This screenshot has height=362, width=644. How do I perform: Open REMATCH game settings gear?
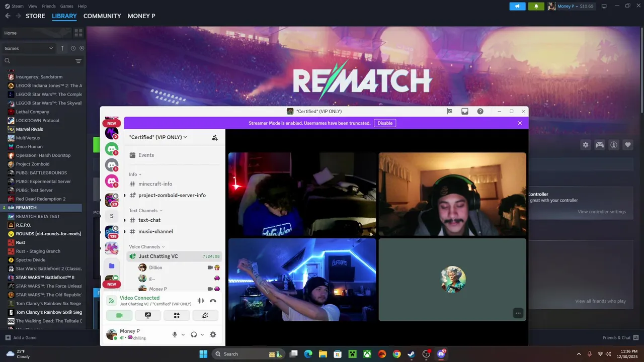(x=586, y=145)
